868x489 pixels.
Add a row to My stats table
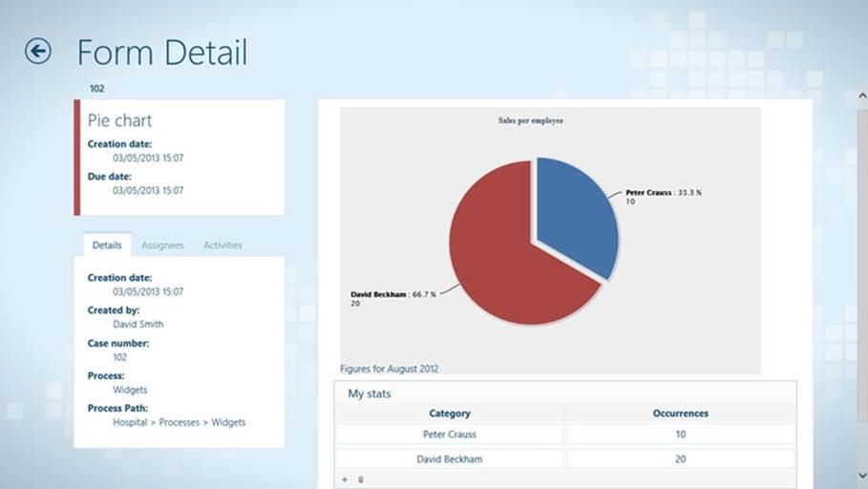point(344,479)
